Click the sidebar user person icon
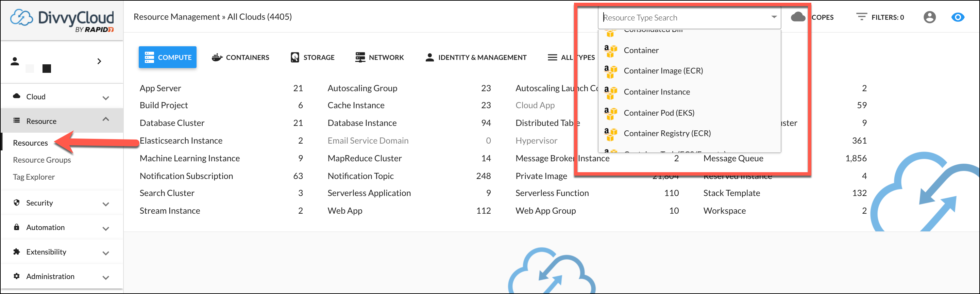This screenshot has height=294, width=980. [x=15, y=61]
